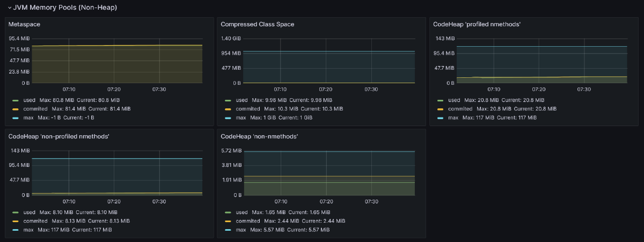
Task: Click the blue max color swatch in Metaspace
Action: coord(15,118)
